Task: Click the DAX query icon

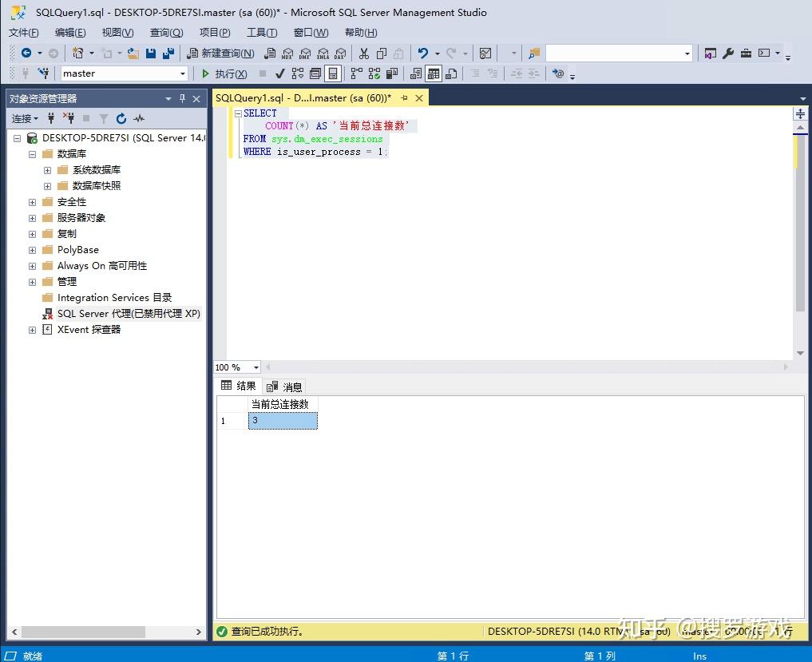Action: [x=340, y=53]
